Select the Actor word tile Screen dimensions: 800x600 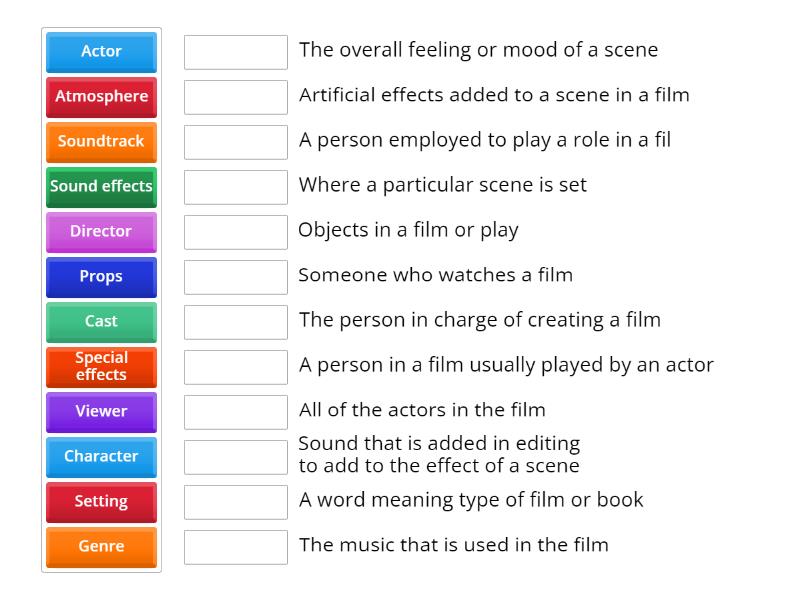pyautogui.click(x=100, y=52)
